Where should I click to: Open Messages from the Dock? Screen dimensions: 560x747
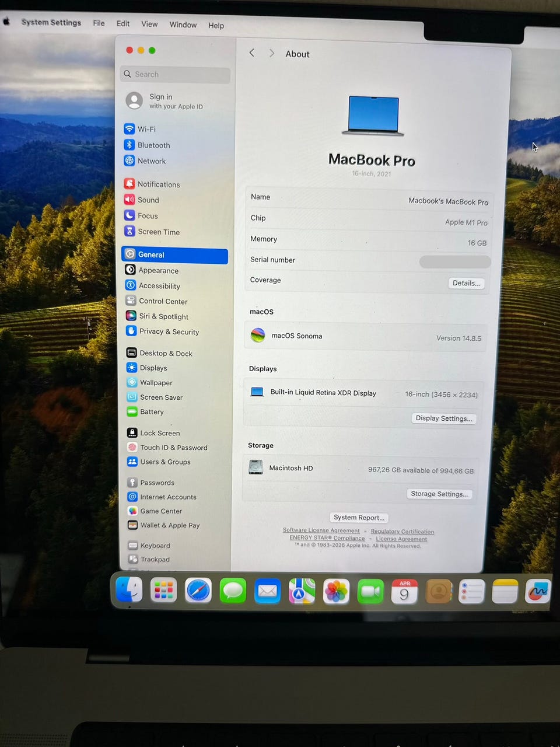click(x=233, y=592)
